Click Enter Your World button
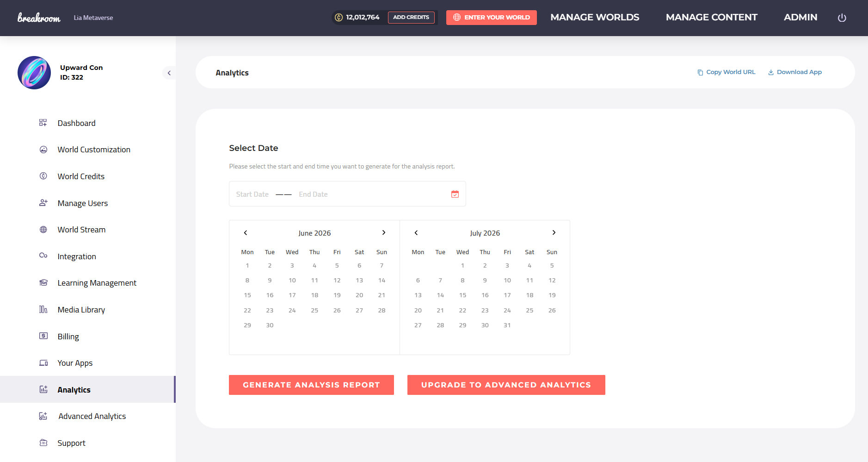This screenshot has height=462, width=868. (x=491, y=18)
